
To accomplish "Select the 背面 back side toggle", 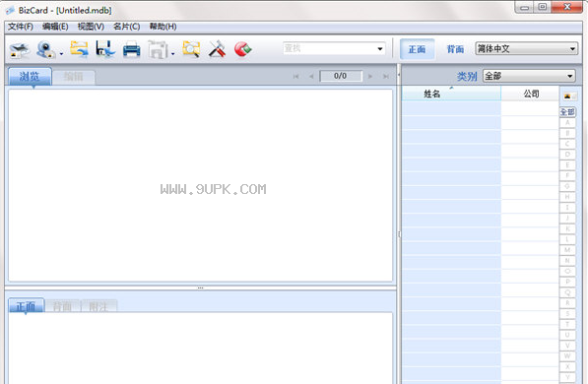I will [x=455, y=49].
